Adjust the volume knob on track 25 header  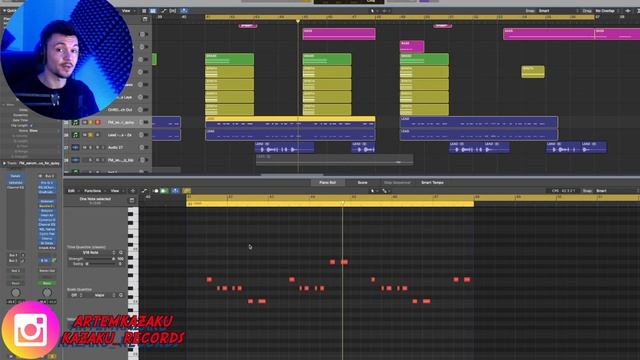[142, 122]
